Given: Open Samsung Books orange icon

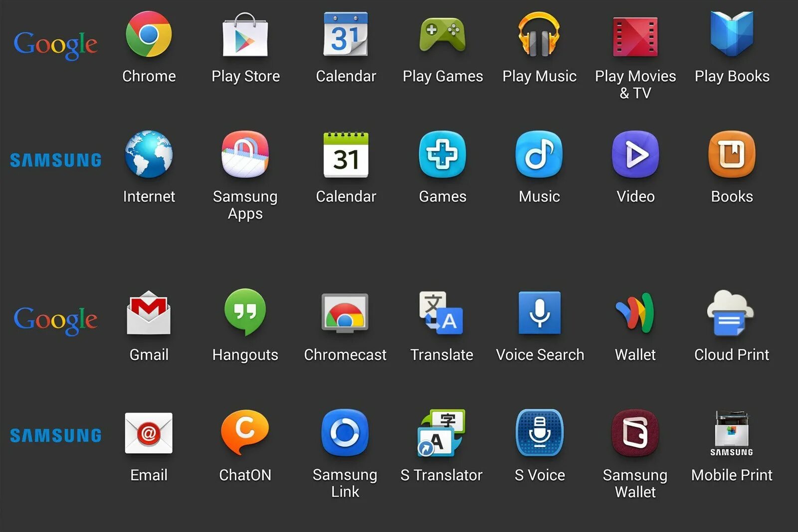Looking at the screenshot, I should pyautogui.click(x=732, y=154).
